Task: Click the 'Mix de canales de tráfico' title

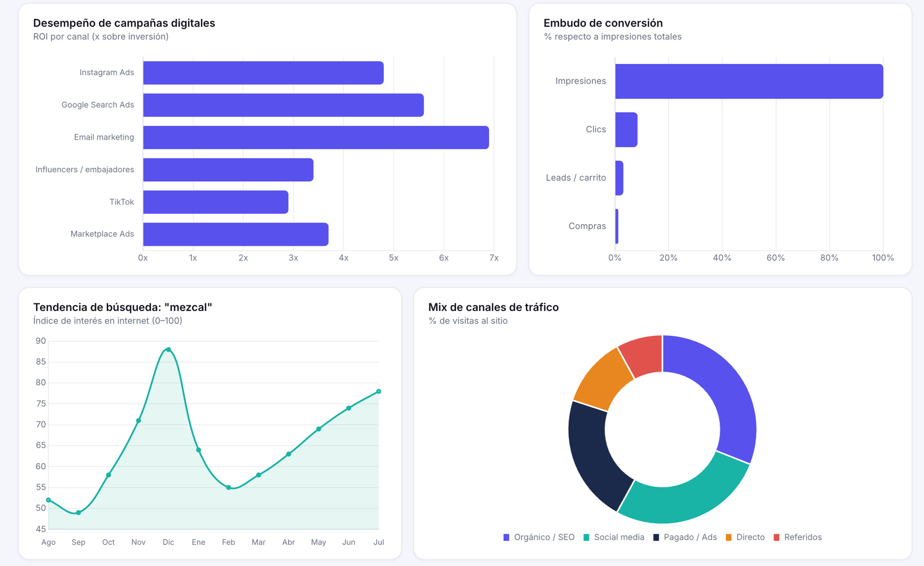Action: 493,307
